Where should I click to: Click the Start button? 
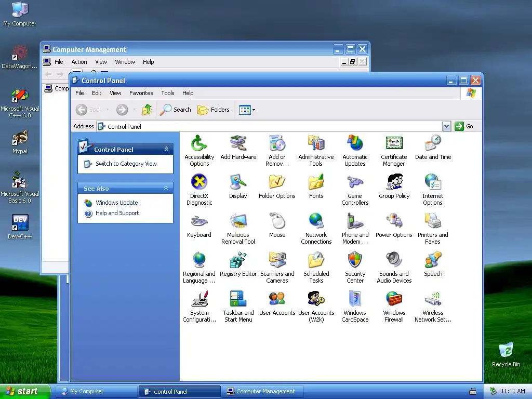[x=24, y=391]
